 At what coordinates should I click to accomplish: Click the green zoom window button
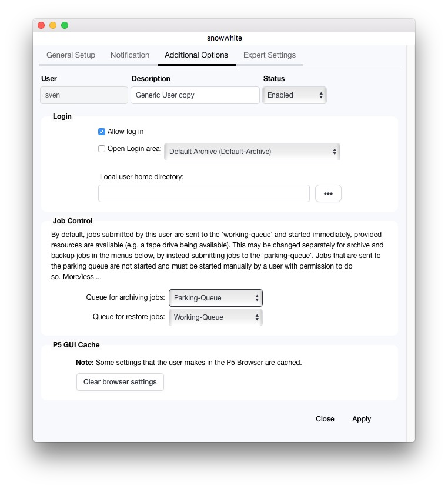pos(65,25)
